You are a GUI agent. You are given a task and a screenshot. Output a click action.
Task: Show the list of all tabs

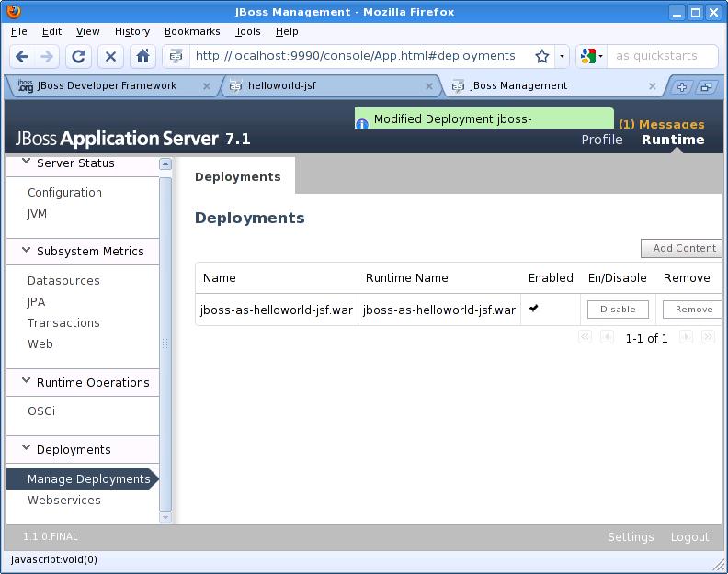coord(706,86)
